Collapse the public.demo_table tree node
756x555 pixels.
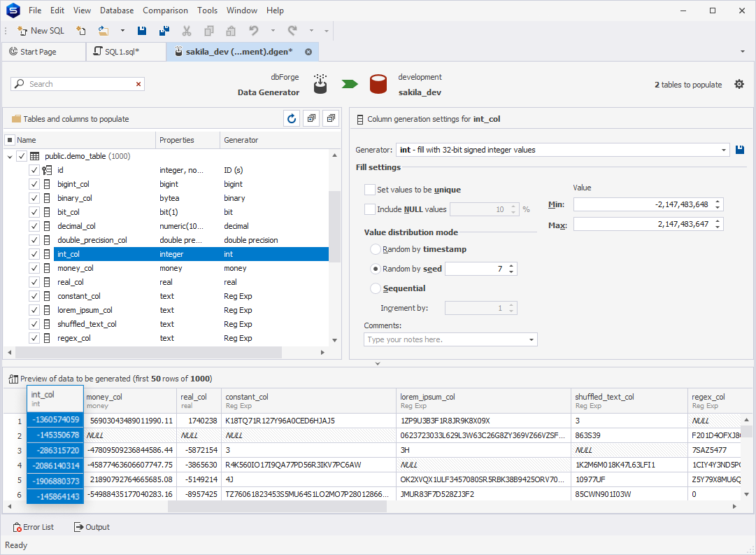tap(10, 157)
